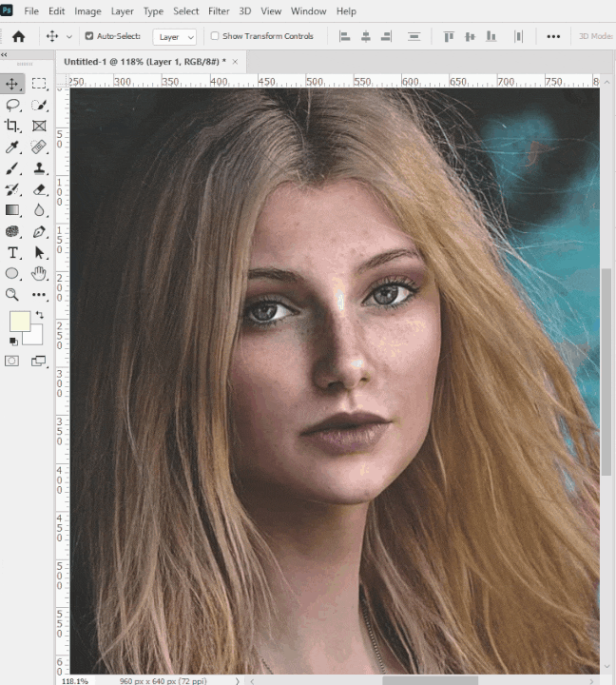Viewport: 616px width, 685px height.
Task: Open the File menu
Action: (31, 11)
